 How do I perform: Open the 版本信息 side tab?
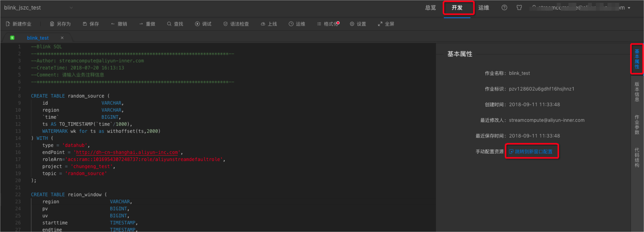pos(637,91)
